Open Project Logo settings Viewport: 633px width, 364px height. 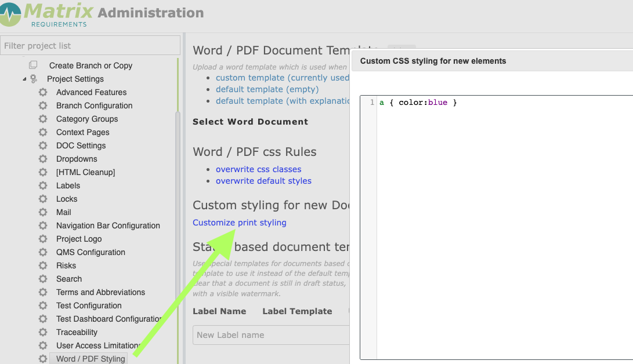[79, 238]
